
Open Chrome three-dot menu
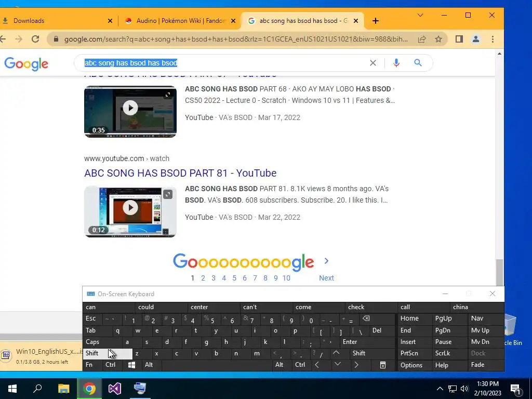click(493, 39)
